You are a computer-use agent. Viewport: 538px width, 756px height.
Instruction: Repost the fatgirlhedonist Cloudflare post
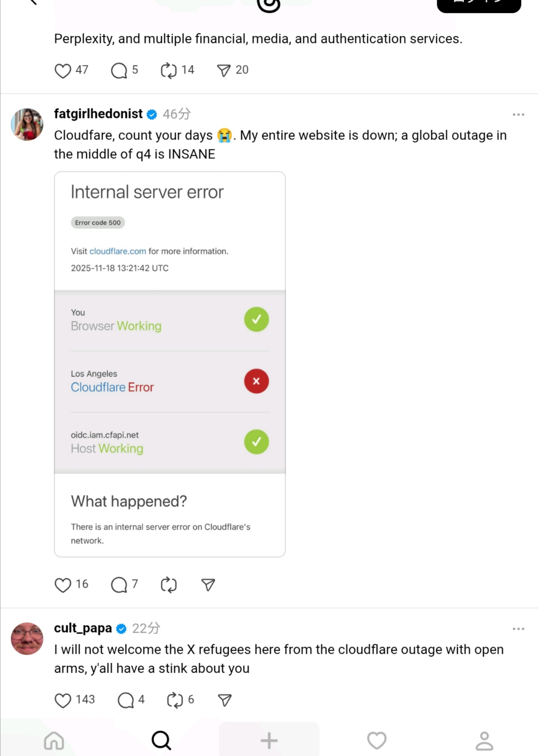pos(169,585)
